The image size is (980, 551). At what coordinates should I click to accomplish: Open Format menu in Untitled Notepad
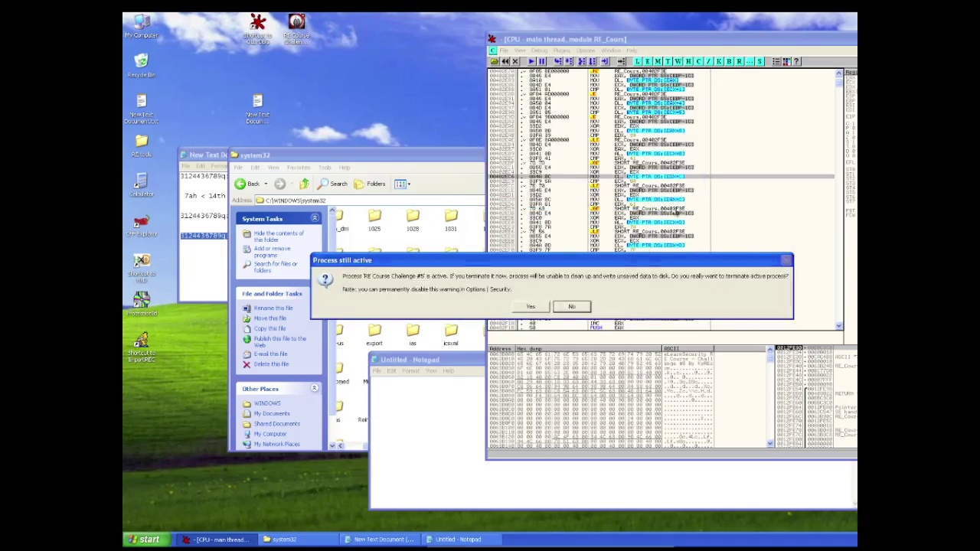(x=410, y=371)
